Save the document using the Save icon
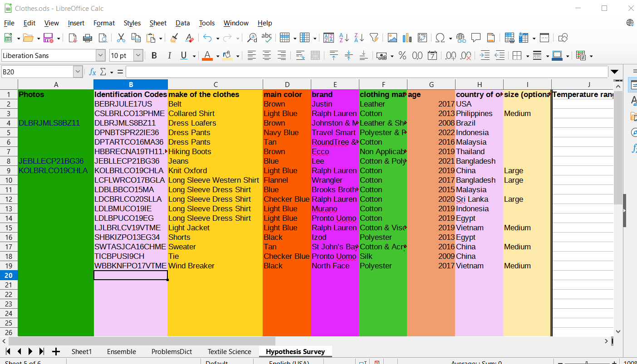 point(49,38)
